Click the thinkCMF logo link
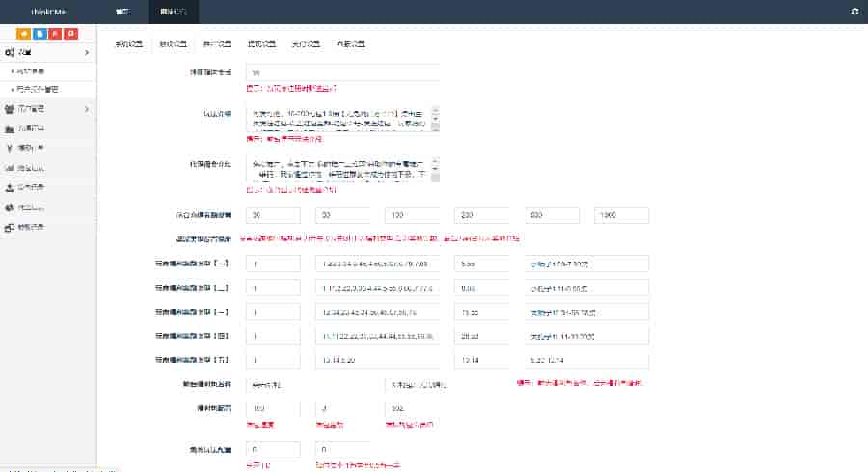Image resolution: width=868 pixels, height=472 pixels. 46,12
